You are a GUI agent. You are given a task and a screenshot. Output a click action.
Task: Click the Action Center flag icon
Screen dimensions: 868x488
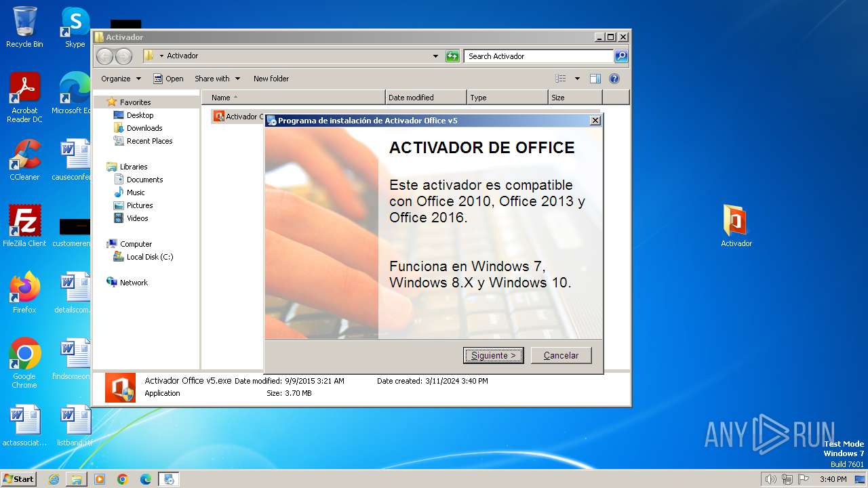[803, 479]
